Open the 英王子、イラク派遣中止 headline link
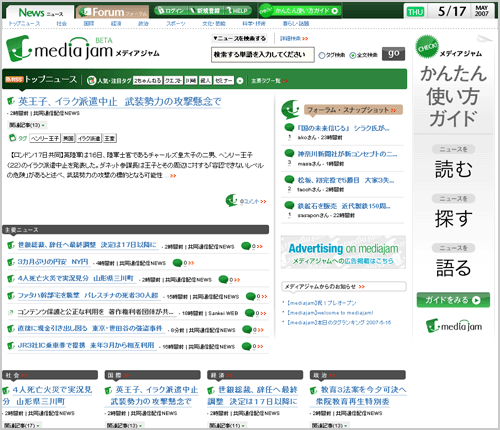 (x=119, y=102)
